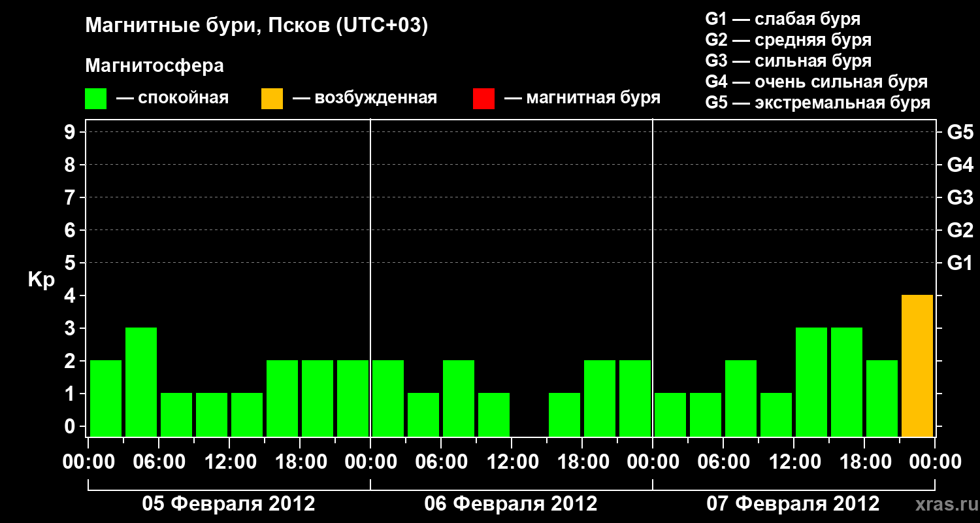980x523 pixels.
Task: Click the 'G1 — слабая буря' legend line
Action: pos(783,19)
